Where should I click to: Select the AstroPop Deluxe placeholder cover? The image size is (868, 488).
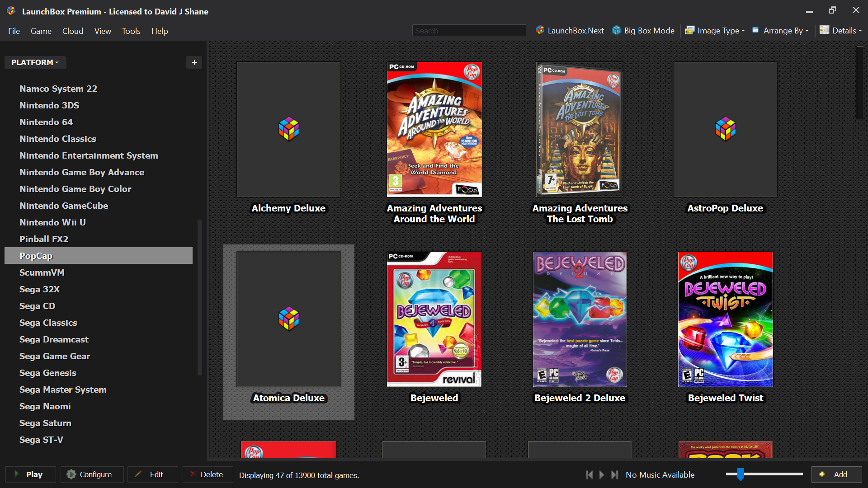(x=725, y=130)
